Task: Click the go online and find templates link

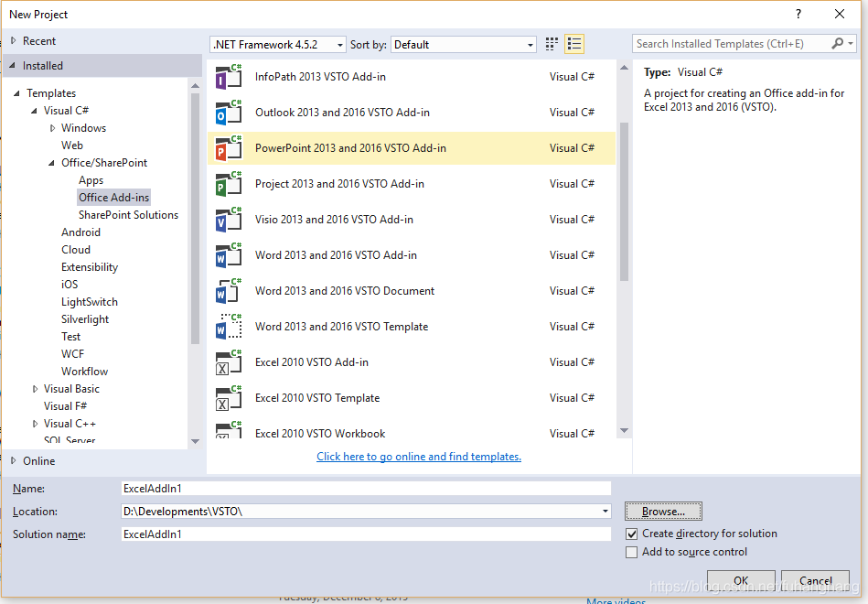Action: tap(419, 457)
